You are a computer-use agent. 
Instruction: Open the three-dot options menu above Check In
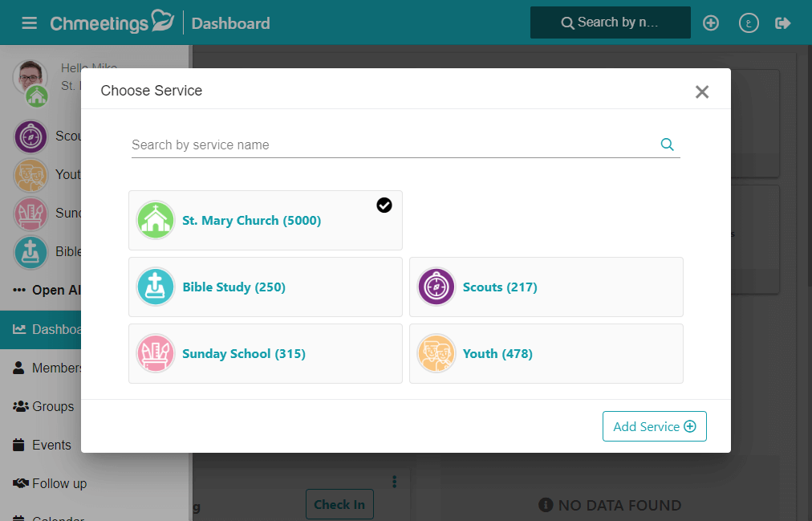click(395, 482)
